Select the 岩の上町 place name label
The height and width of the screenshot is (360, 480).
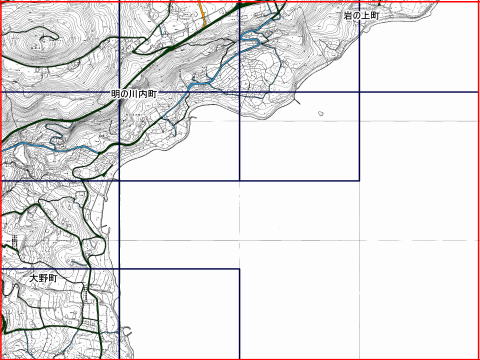(361, 16)
